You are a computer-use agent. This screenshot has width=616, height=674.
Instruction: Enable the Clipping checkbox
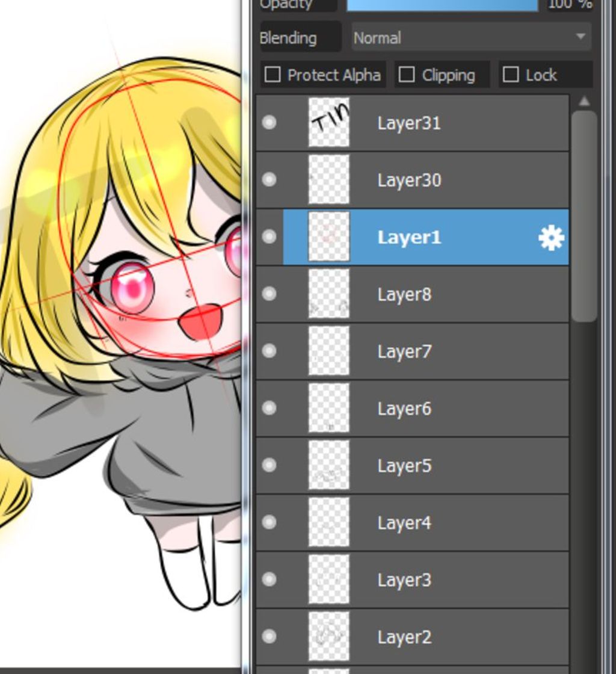[407, 75]
